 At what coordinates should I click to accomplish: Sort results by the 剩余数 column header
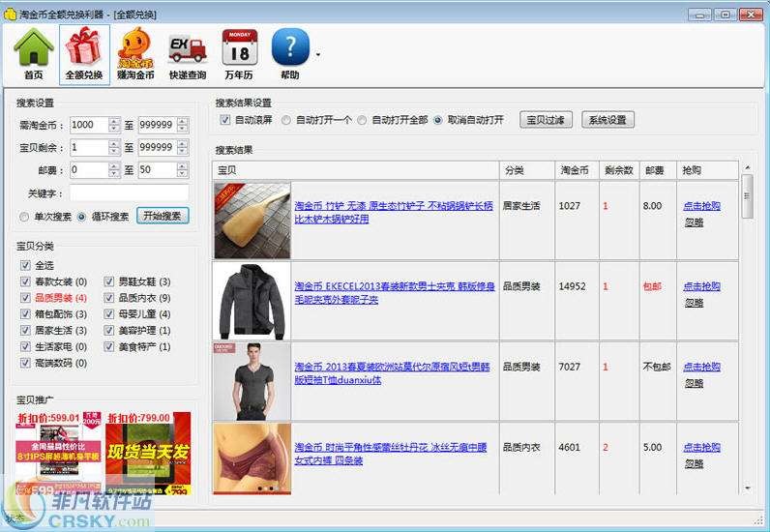(x=619, y=170)
